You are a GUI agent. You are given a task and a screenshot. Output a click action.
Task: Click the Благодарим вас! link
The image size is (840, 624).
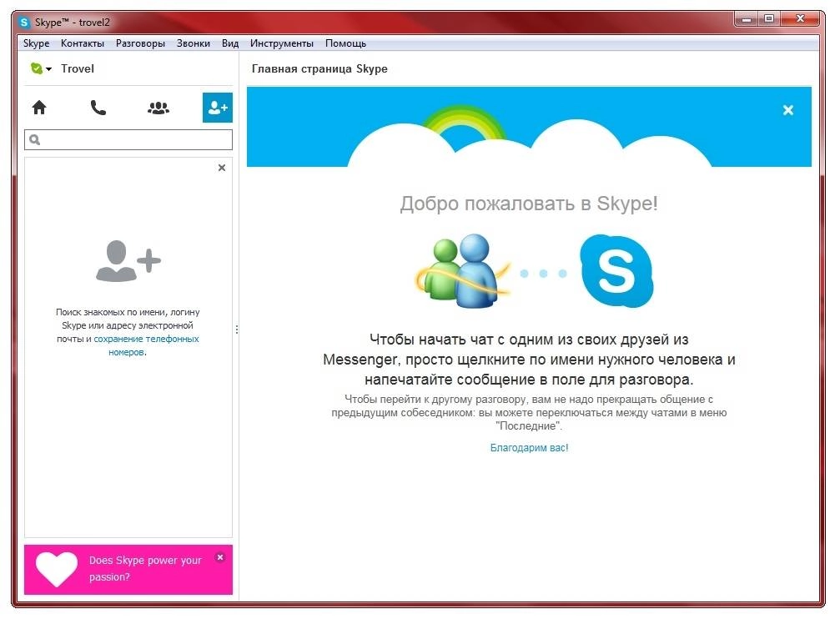(x=529, y=448)
